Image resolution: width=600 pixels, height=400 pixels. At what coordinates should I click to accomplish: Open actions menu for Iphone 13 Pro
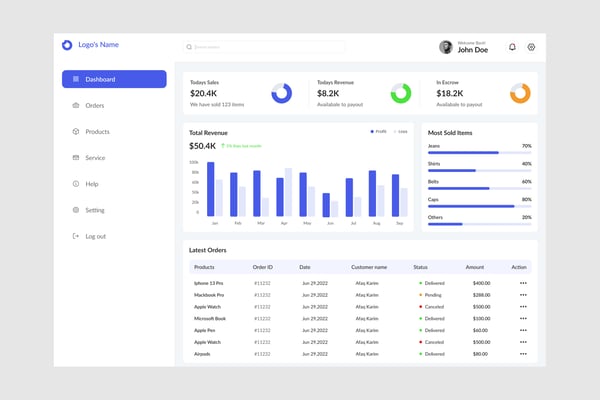(x=523, y=283)
